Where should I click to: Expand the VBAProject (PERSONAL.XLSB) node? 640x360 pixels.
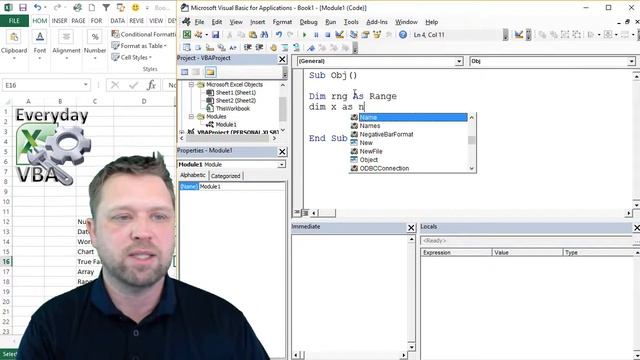182,132
